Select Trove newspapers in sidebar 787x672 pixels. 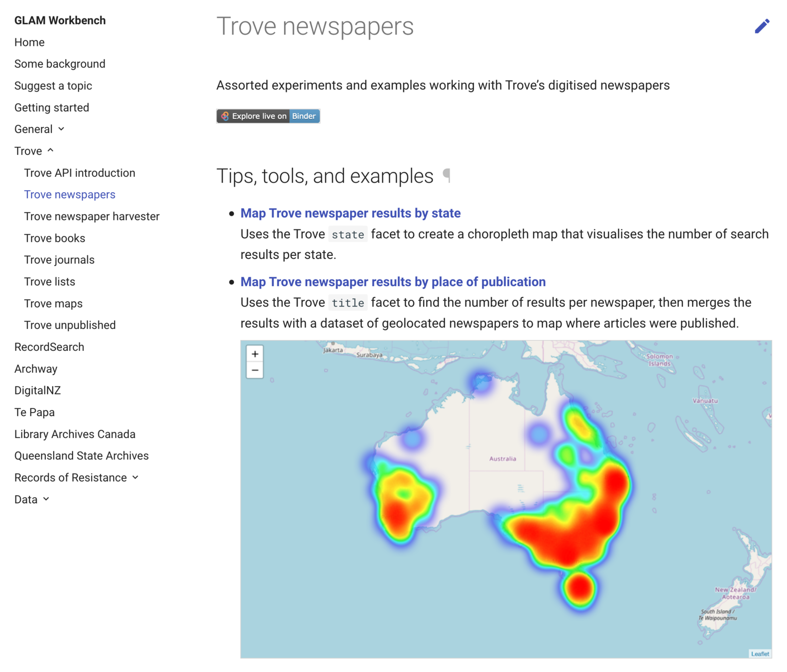pyautogui.click(x=70, y=195)
